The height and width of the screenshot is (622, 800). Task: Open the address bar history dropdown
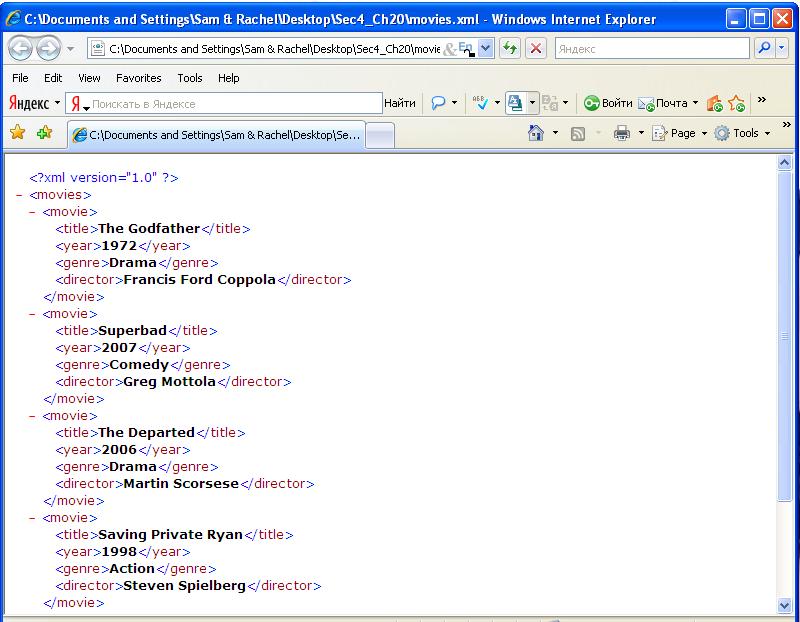pyautogui.click(x=483, y=47)
